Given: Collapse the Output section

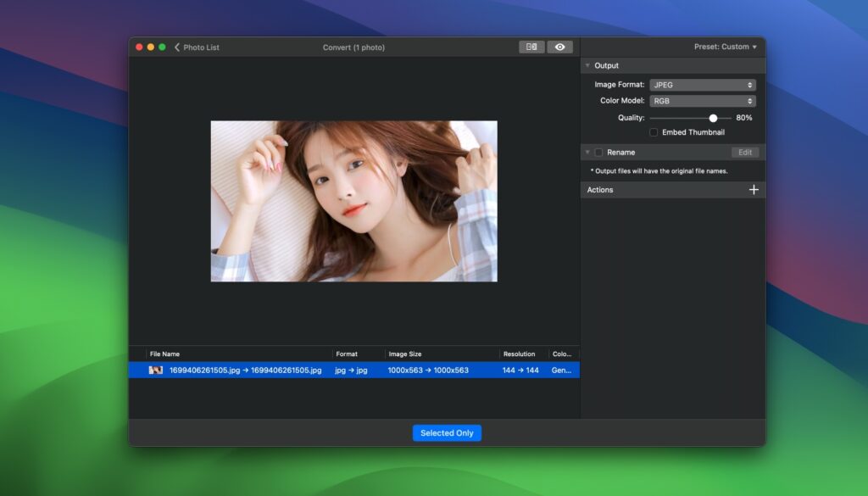Looking at the screenshot, I should (x=588, y=65).
